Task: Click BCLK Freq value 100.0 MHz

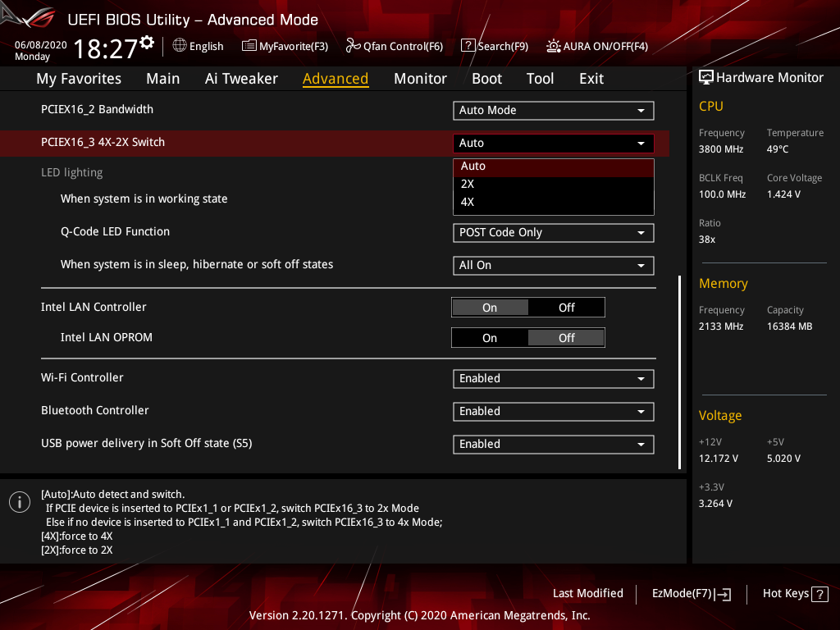Action: (x=722, y=194)
